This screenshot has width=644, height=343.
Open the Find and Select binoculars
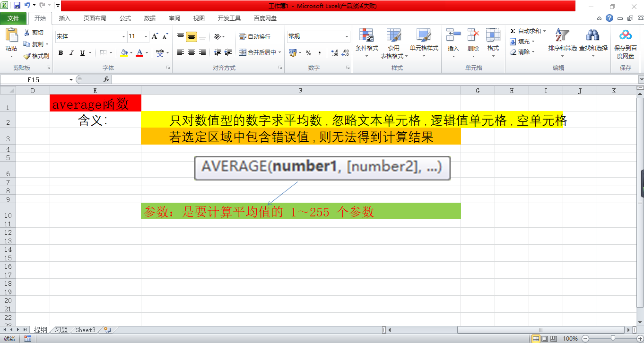[x=593, y=35]
